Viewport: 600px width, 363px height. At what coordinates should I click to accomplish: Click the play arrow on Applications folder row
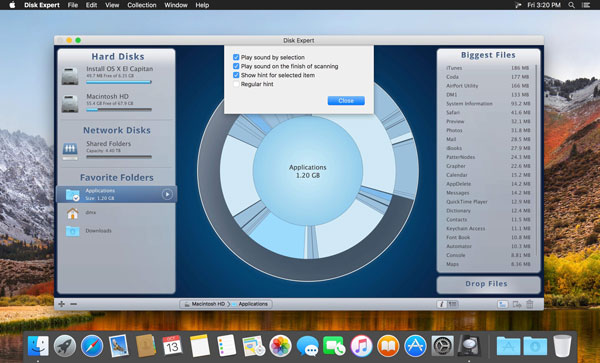click(167, 194)
